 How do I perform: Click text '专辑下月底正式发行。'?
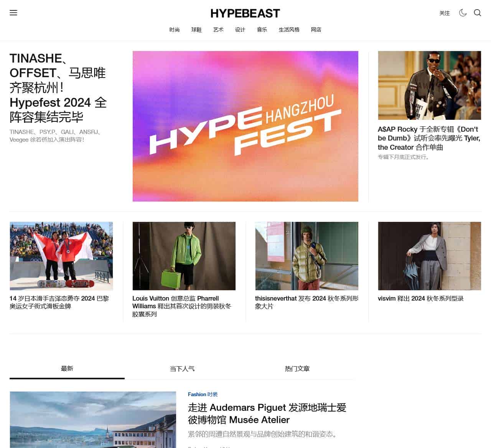tap(404, 157)
